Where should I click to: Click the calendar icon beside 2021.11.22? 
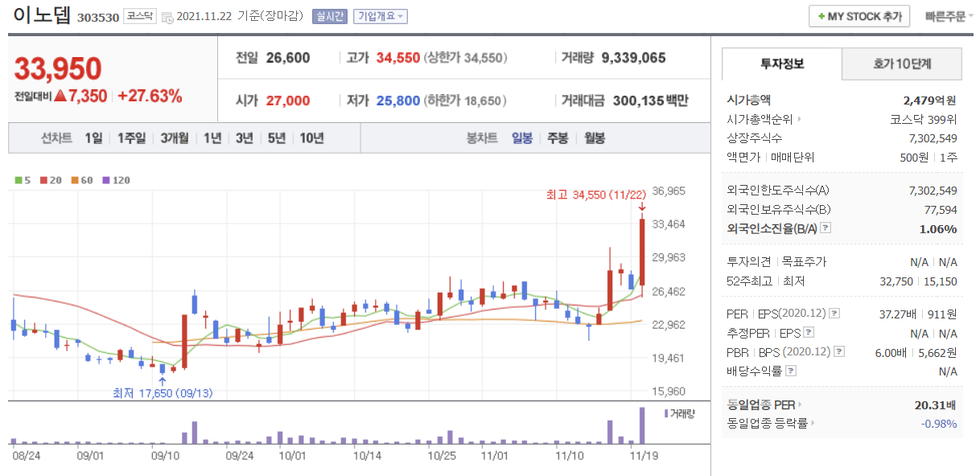click(x=167, y=17)
